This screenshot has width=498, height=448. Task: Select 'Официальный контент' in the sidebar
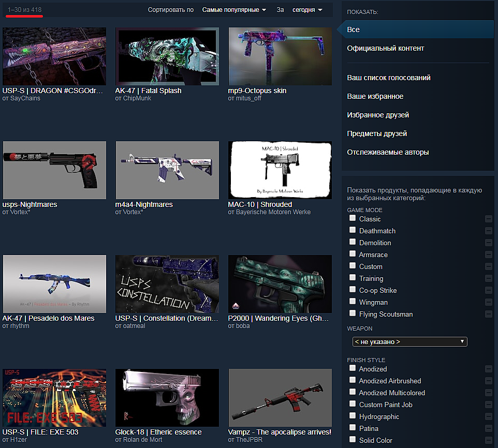pyautogui.click(x=385, y=48)
